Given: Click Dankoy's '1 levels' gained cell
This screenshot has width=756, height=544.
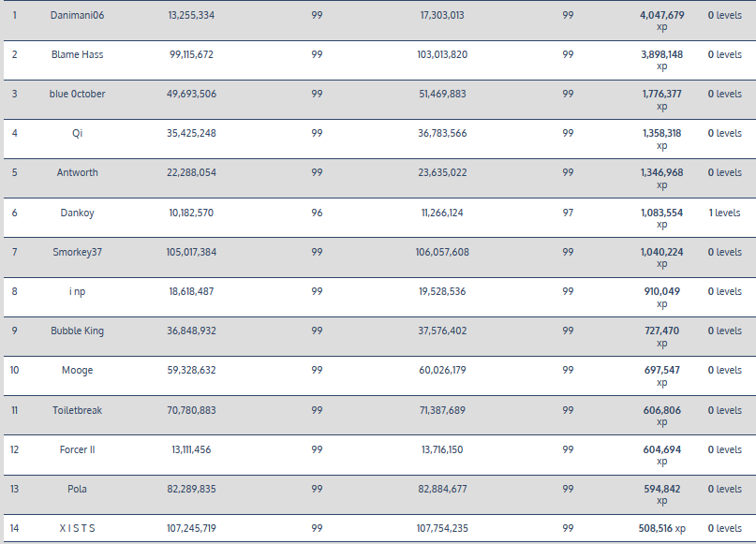Looking at the screenshot, I should [724, 213].
